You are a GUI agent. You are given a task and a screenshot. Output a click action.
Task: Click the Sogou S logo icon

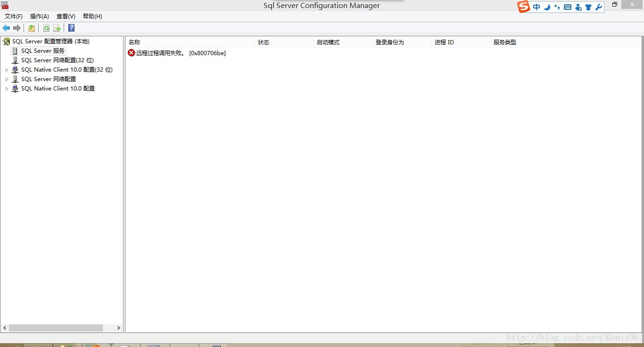524,7
